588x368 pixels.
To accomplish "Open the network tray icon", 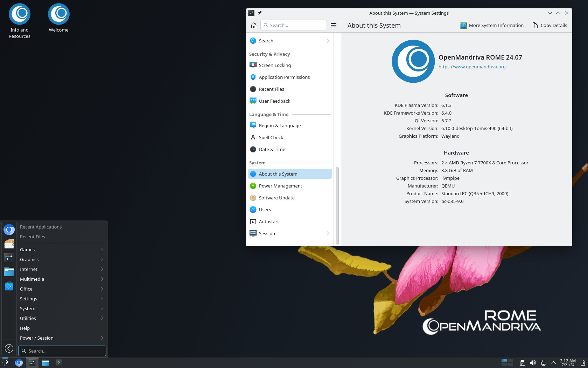I will tap(544, 363).
